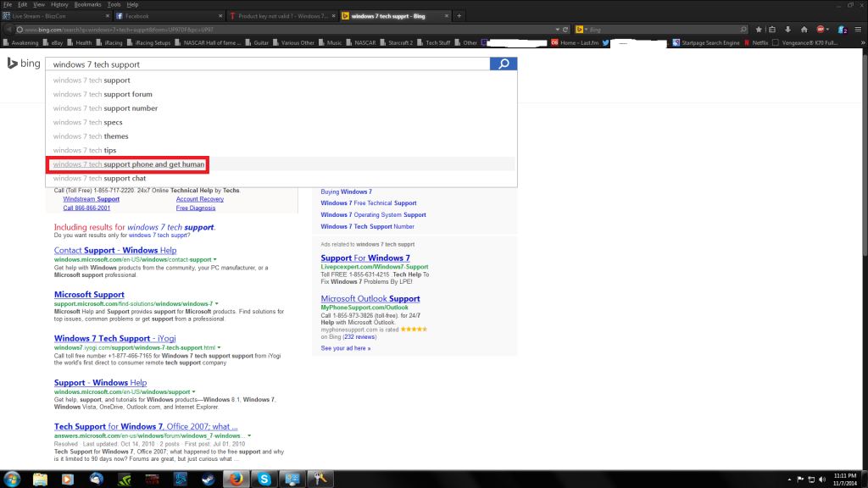
Task: Open Windows Explorer from the taskbar
Action: point(40,480)
